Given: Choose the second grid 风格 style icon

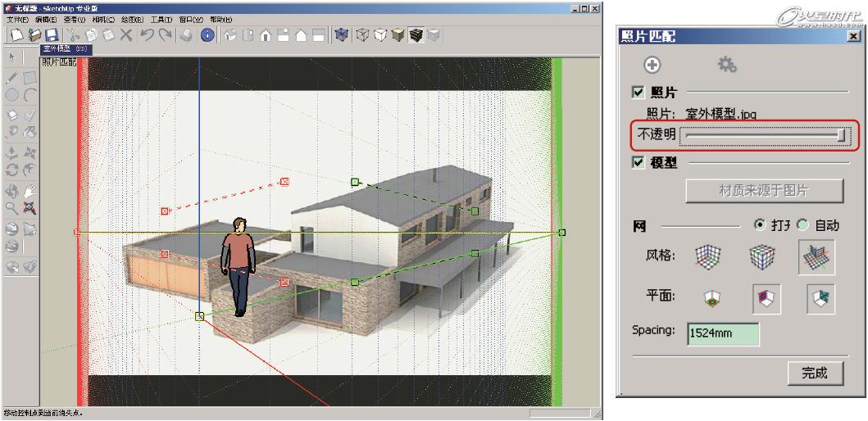Looking at the screenshot, I should pyautogui.click(x=762, y=257).
